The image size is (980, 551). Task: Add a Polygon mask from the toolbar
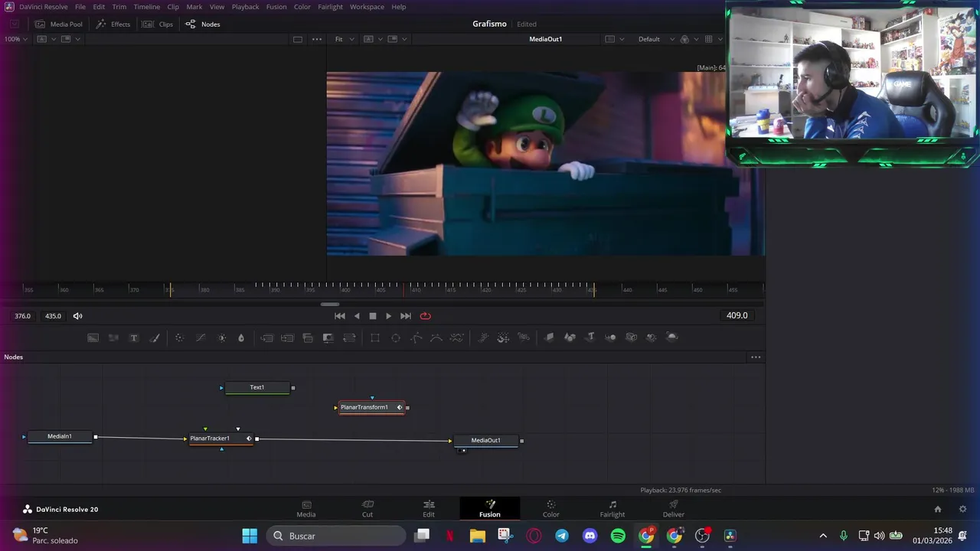click(x=416, y=337)
